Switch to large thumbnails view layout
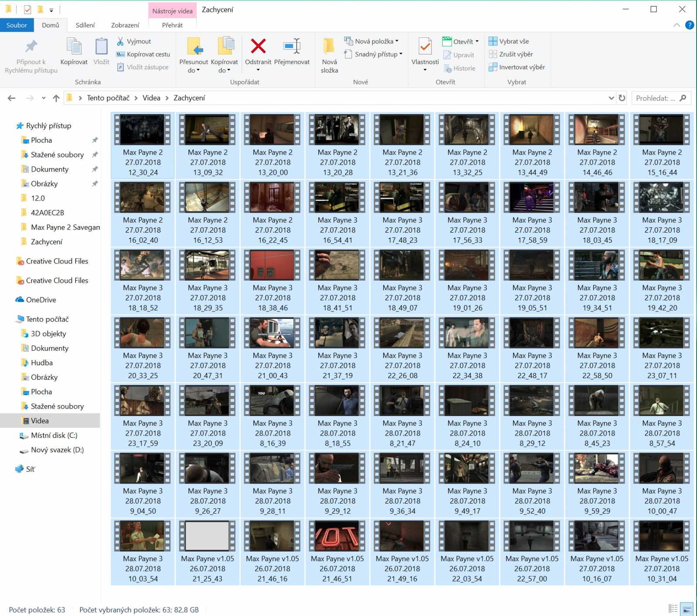Screen dimensions: 697x616 point(687,609)
